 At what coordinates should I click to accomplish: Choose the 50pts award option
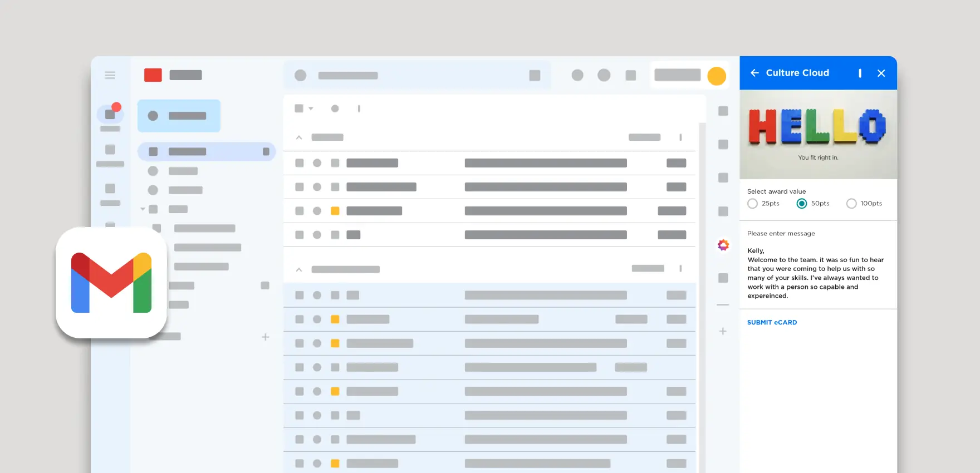(x=802, y=204)
